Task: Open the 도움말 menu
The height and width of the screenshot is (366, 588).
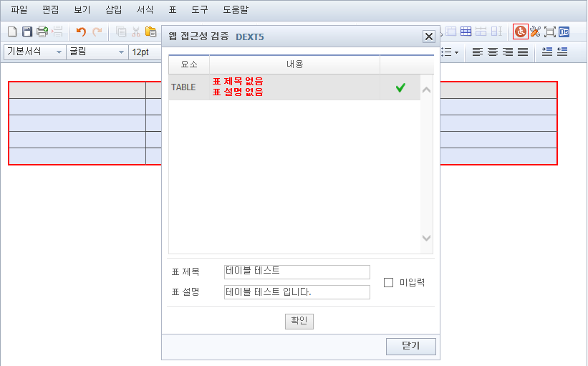Action: click(236, 9)
